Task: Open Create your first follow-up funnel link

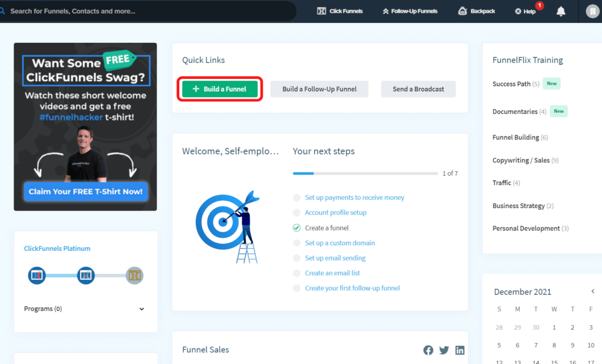Action: tap(353, 288)
